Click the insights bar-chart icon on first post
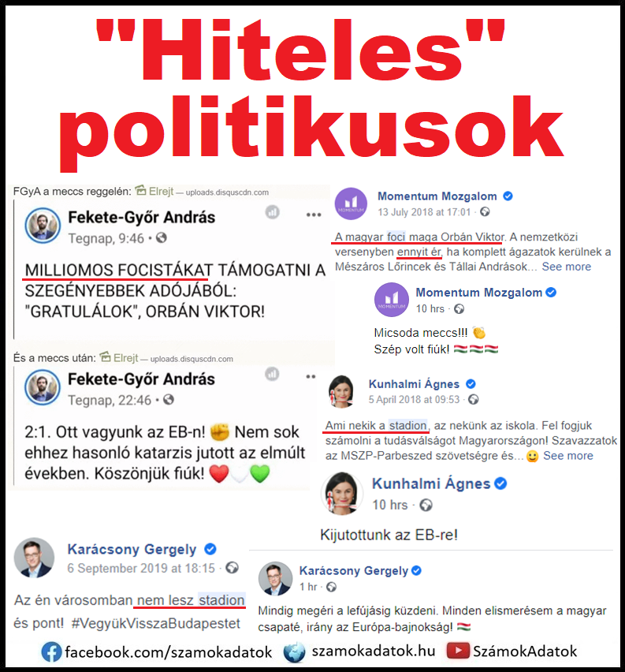Screen dimensions: 625x672 click(x=272, y=211)
